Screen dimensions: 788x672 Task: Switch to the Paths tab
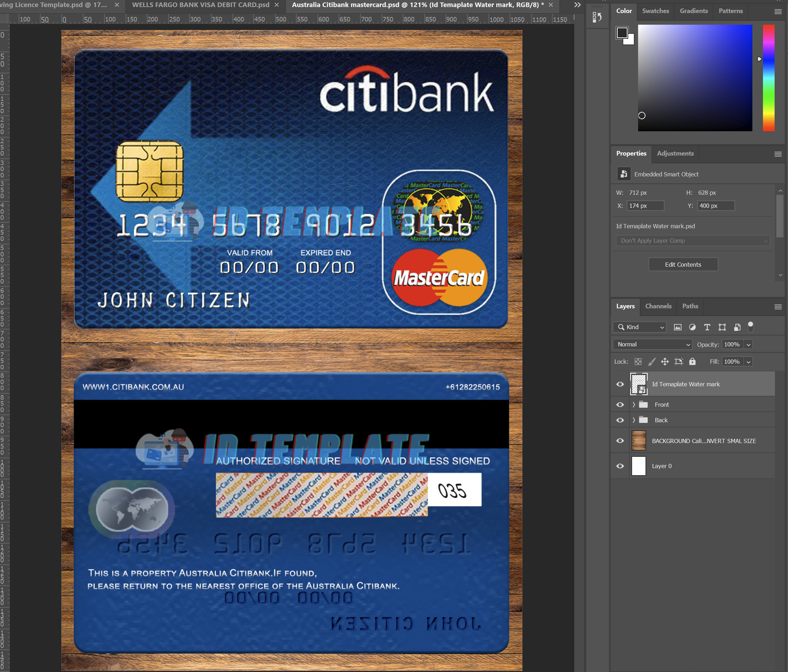(x=690, y=306)
